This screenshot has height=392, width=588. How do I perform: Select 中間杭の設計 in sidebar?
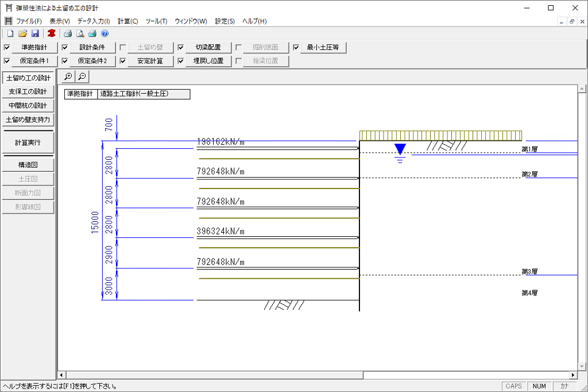[x=28, y=106]
